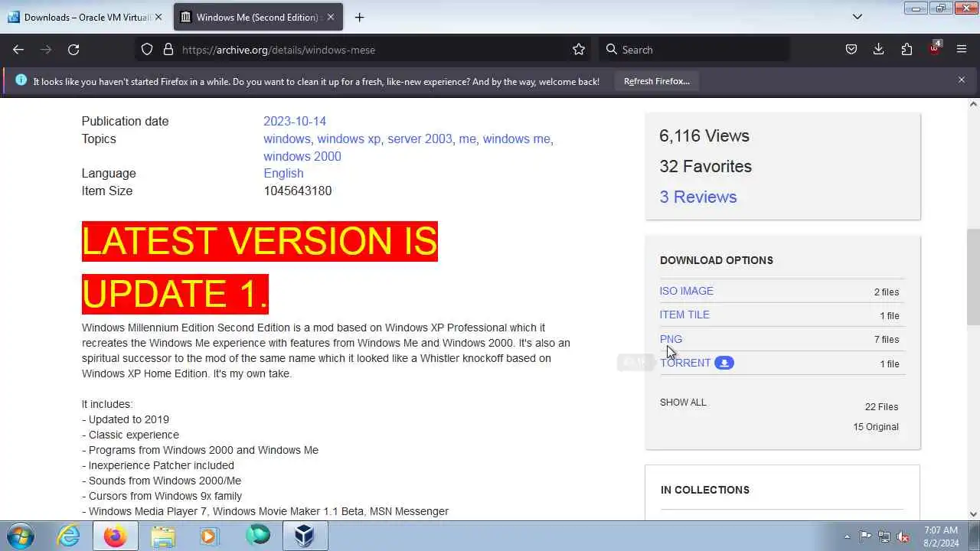The height and width of the screenshot is (551, 980).
Task: Open Firefox application menu
Action: tap(962, 49)
